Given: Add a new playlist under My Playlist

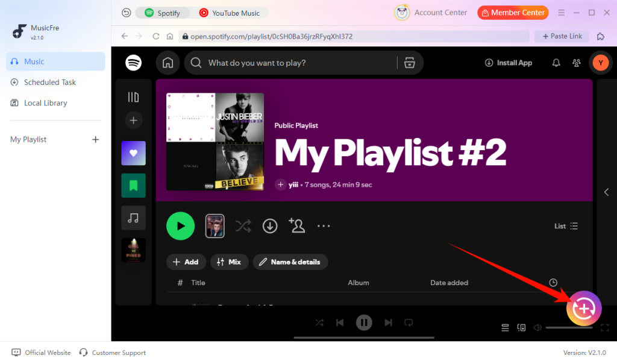Looking at the screenshot, I should click(95, 140).
